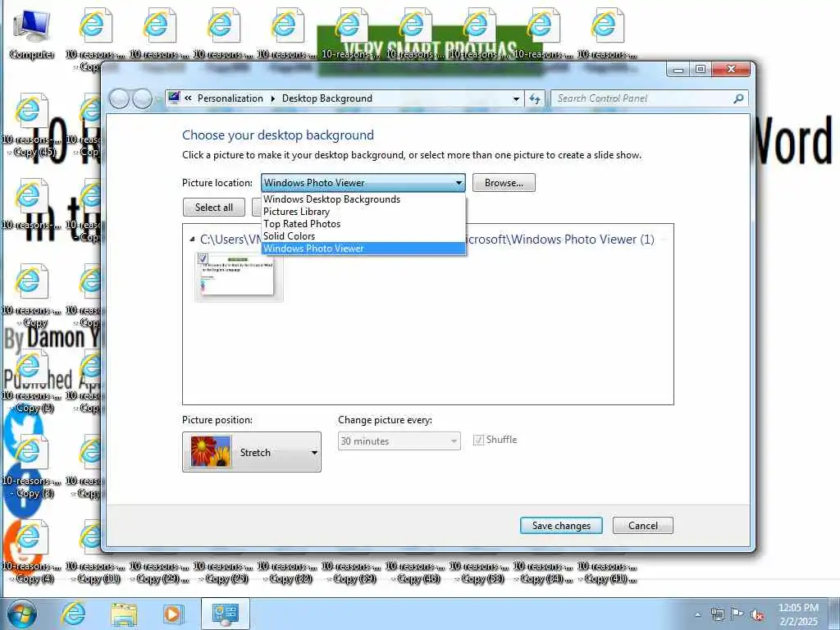This screenshot has width=840, height=630.
Task: Open the Stretch picture position dropdown
Action: pyautogui.click(x=252, y=452)
